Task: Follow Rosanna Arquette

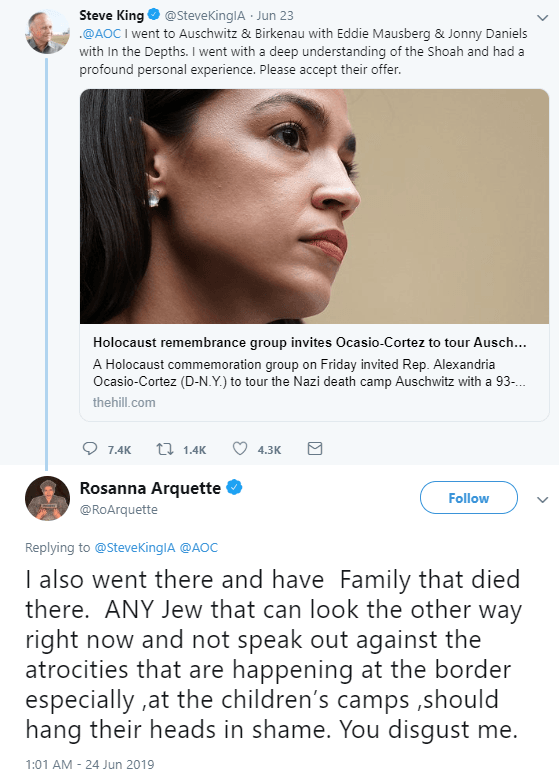Action: (468, 498)
